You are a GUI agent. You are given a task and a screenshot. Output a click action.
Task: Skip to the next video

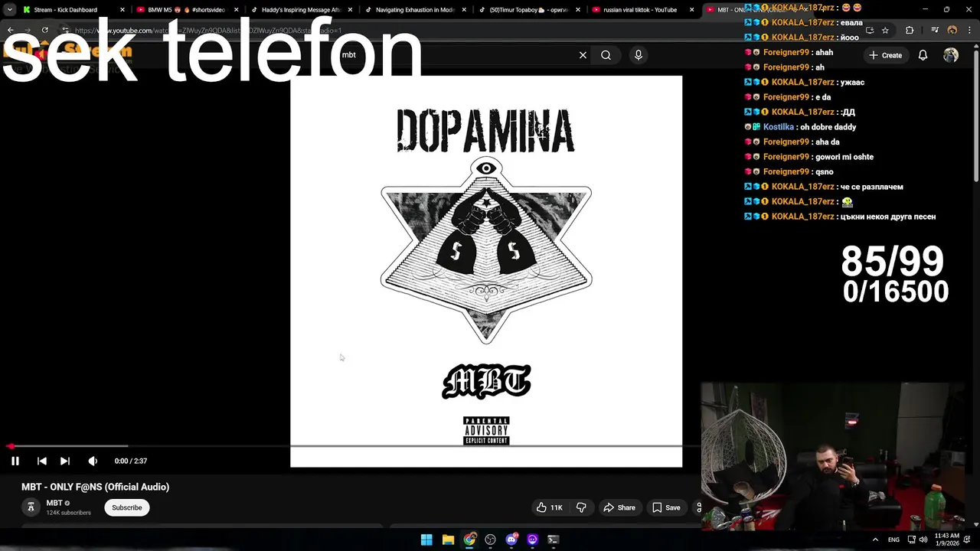65,461
